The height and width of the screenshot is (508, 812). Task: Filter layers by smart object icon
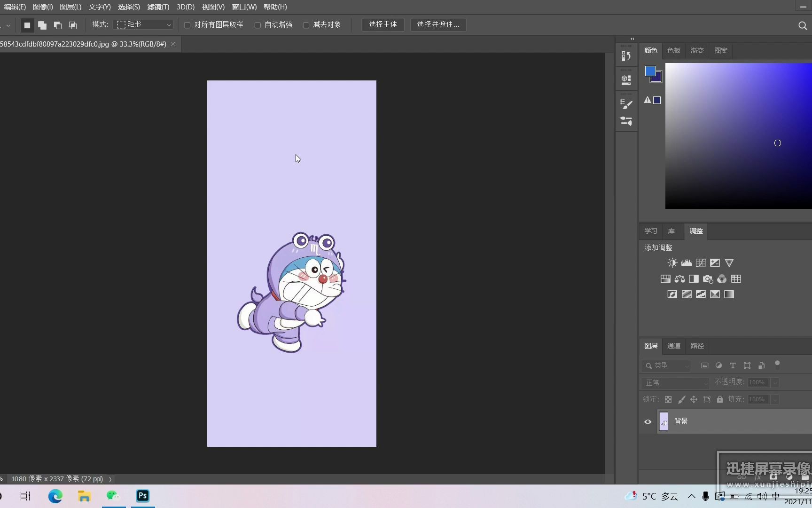(761, 365)
